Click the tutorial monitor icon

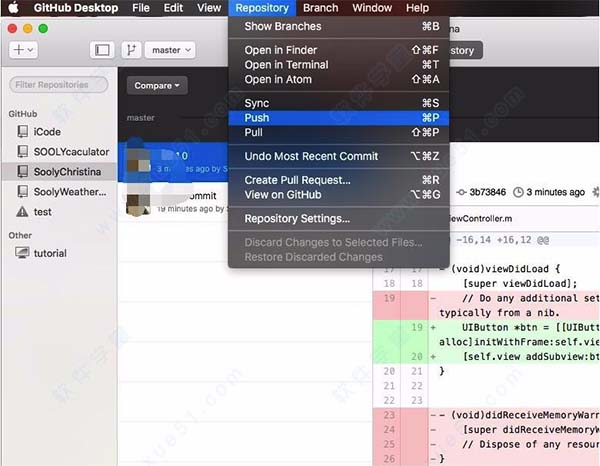[x=22, y=253]
